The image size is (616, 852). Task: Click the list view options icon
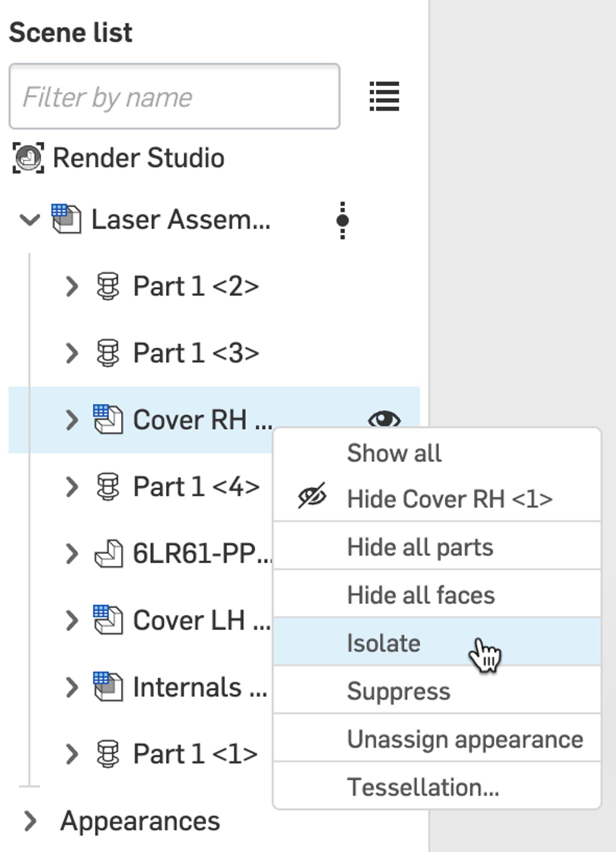click(384, 96)
